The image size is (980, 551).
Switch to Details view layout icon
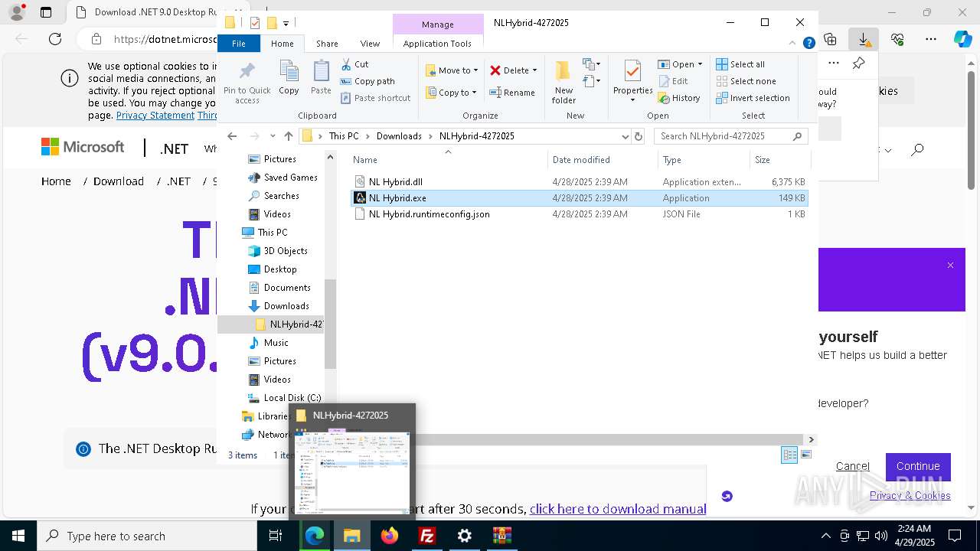[x=789, y=455]
